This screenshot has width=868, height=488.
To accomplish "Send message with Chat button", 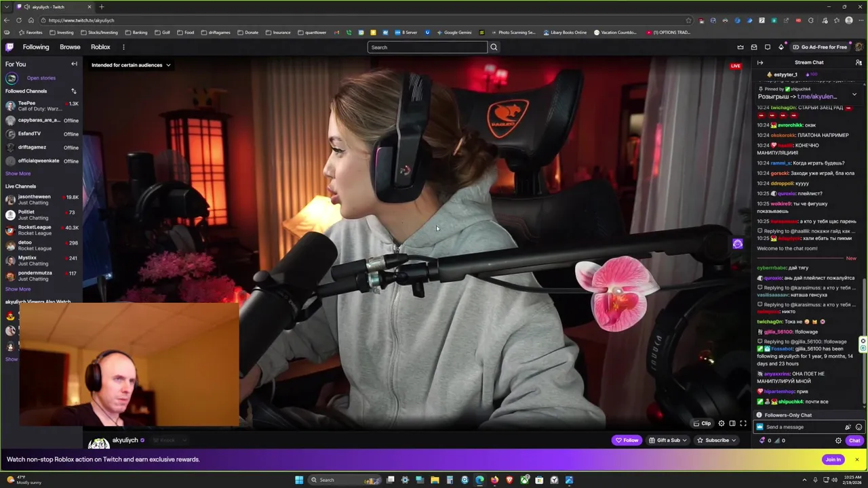I will click(854, 441).
